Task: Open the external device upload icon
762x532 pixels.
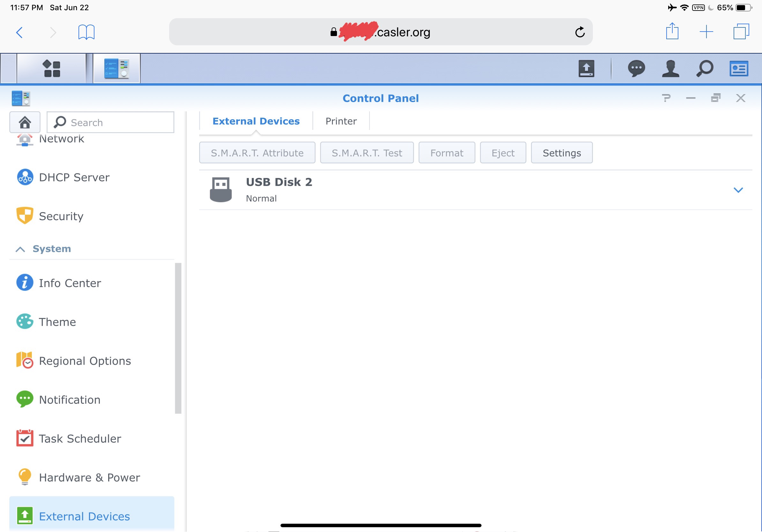Action: click(x=586, y=69)
